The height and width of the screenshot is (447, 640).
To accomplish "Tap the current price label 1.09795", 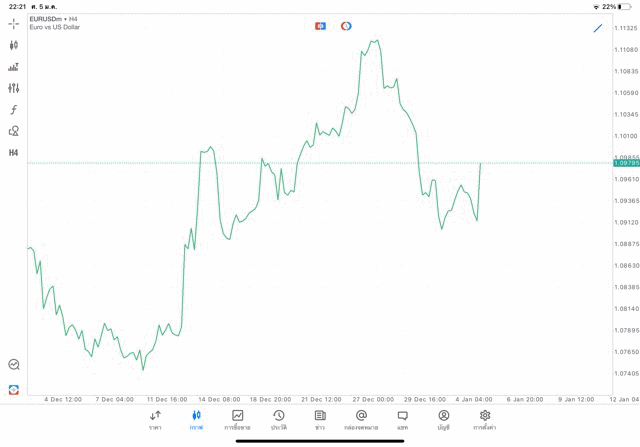I will (x=626, y=163).
